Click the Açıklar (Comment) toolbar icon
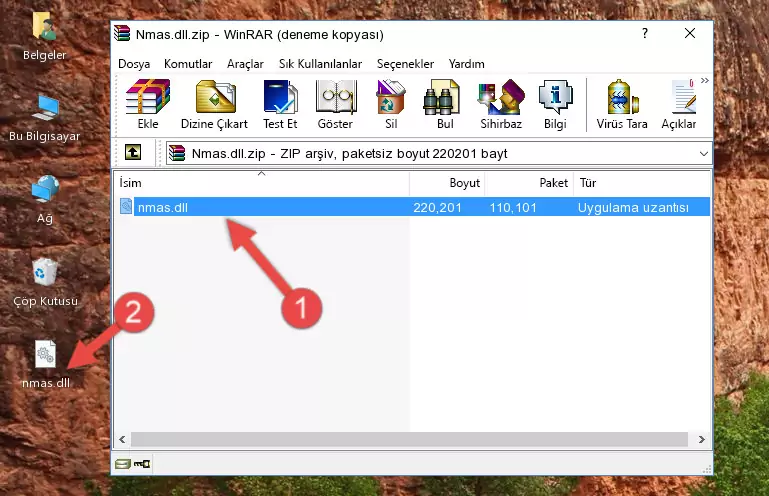This screenshot has width=769, height=496. pyautogui.click(x=679, y=104)
